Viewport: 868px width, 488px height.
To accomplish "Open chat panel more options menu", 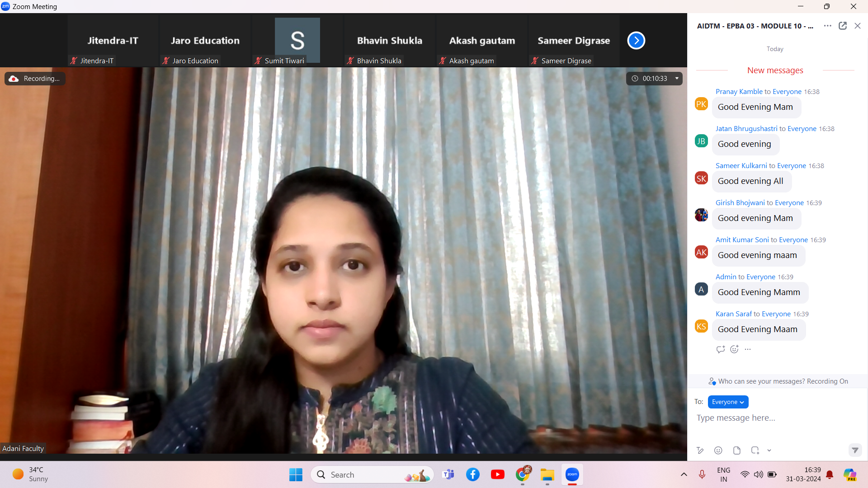I will [x=827, y=26].
